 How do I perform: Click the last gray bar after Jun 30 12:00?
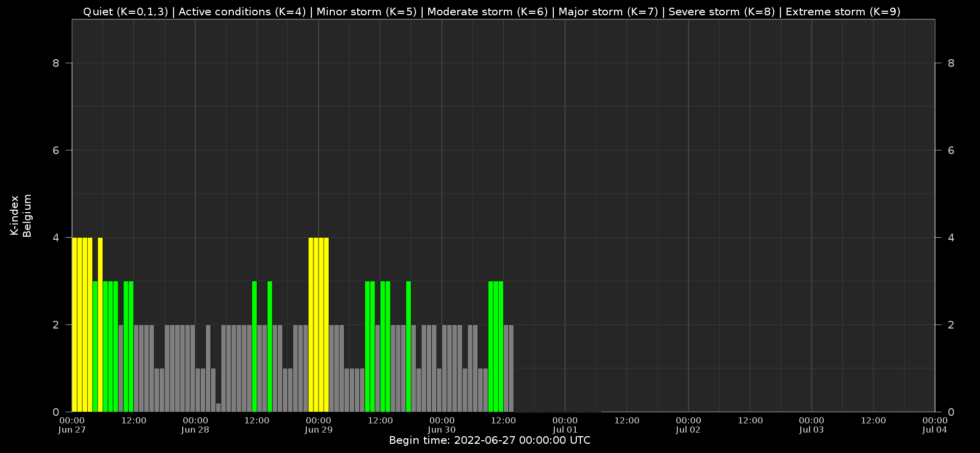point(511,368)
